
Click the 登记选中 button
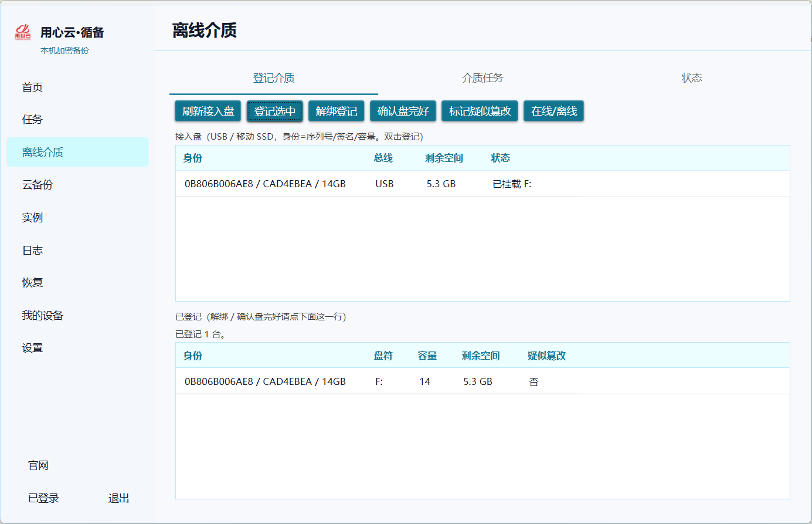pyautogui.click(x=275, y=111)
